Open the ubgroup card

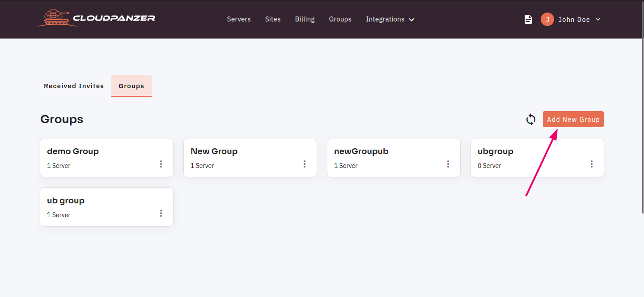click(537, 158)
